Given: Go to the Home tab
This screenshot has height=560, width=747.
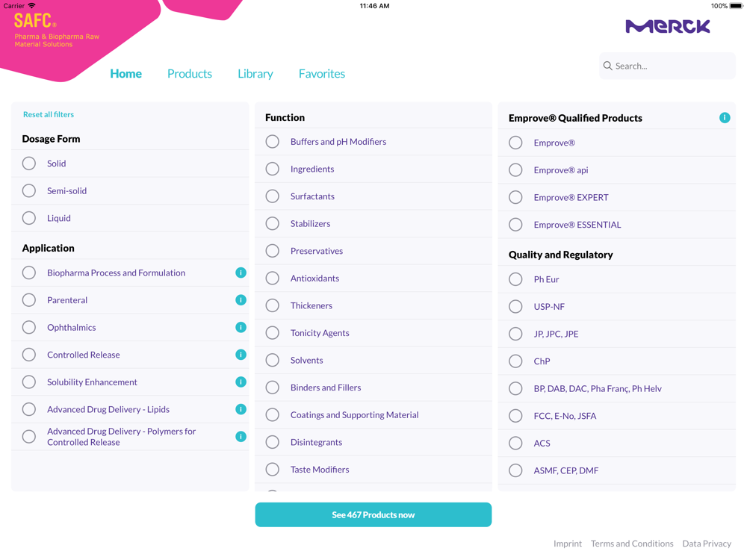Looking at the screenshot, I should tap(125, 74).
